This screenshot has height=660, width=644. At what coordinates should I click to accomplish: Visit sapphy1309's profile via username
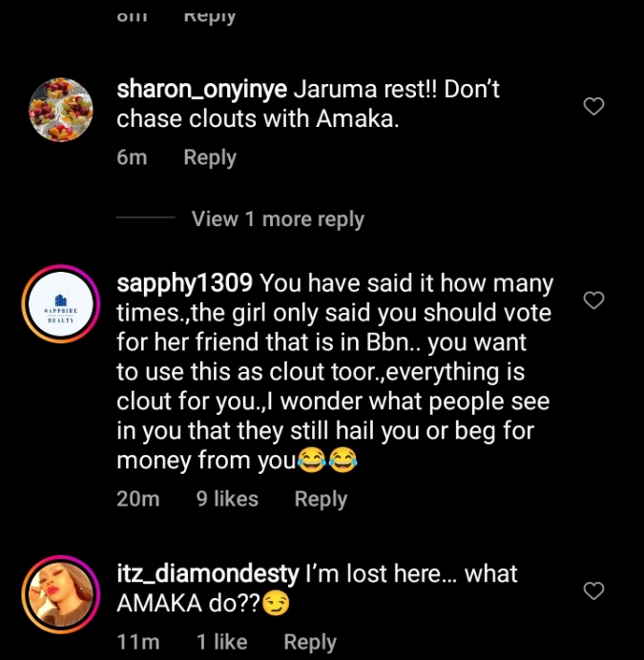point(184,283)
